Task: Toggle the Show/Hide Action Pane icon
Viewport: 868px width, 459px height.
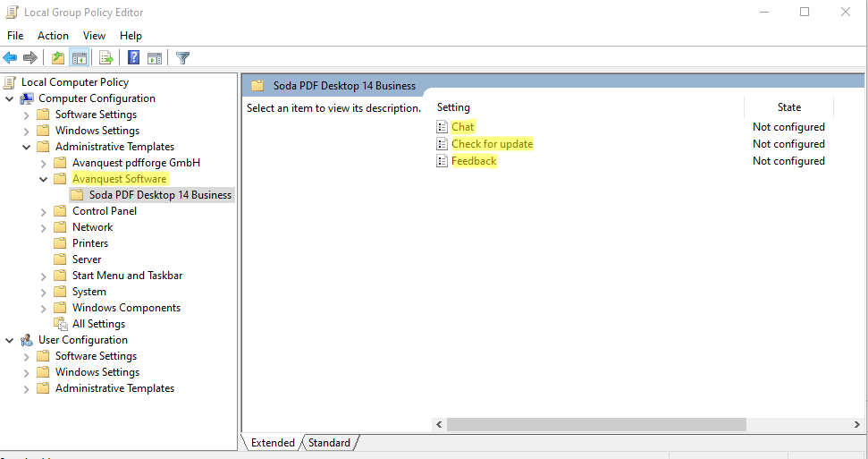Action: coord(155,57)
